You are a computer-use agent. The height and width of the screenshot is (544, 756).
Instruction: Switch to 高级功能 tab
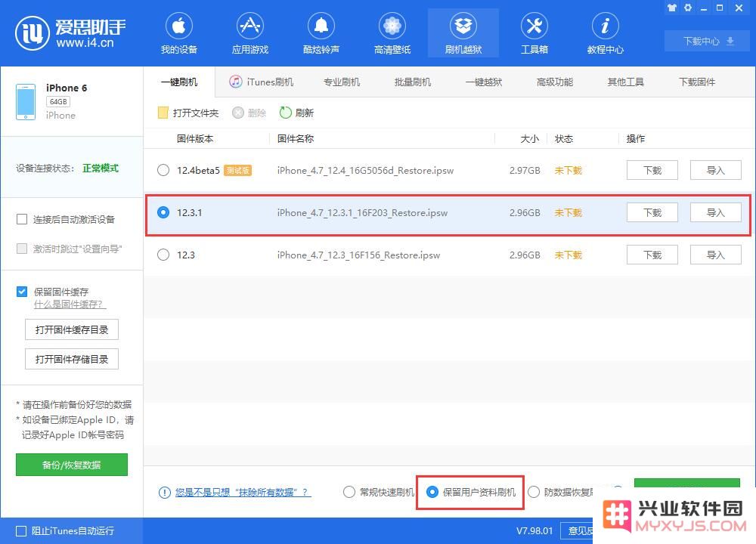(555, 82)
